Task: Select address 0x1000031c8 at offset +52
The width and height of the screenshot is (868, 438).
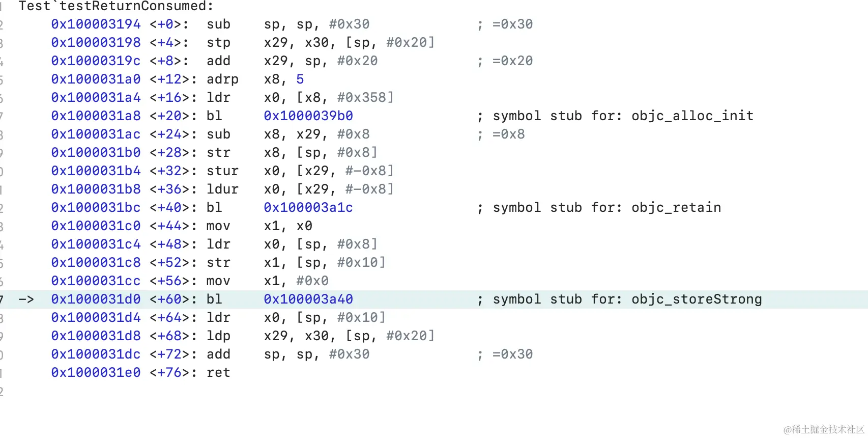Action: 96,263
